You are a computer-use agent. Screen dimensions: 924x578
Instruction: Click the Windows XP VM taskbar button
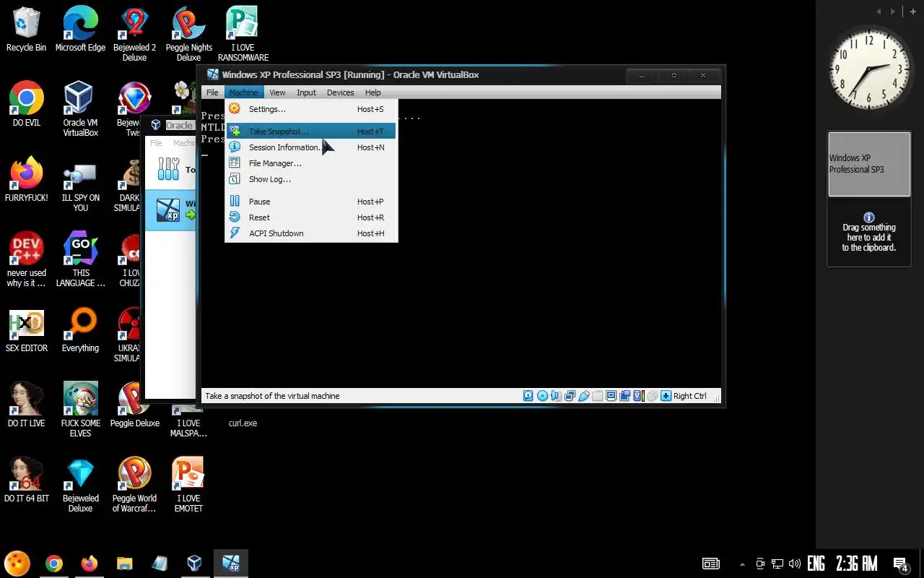(x=231, y=564)
